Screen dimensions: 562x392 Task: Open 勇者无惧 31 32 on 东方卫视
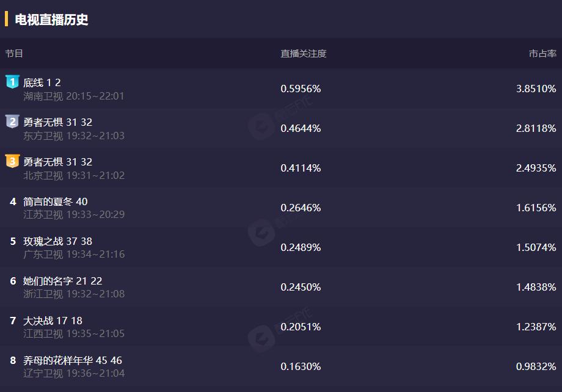57,122
